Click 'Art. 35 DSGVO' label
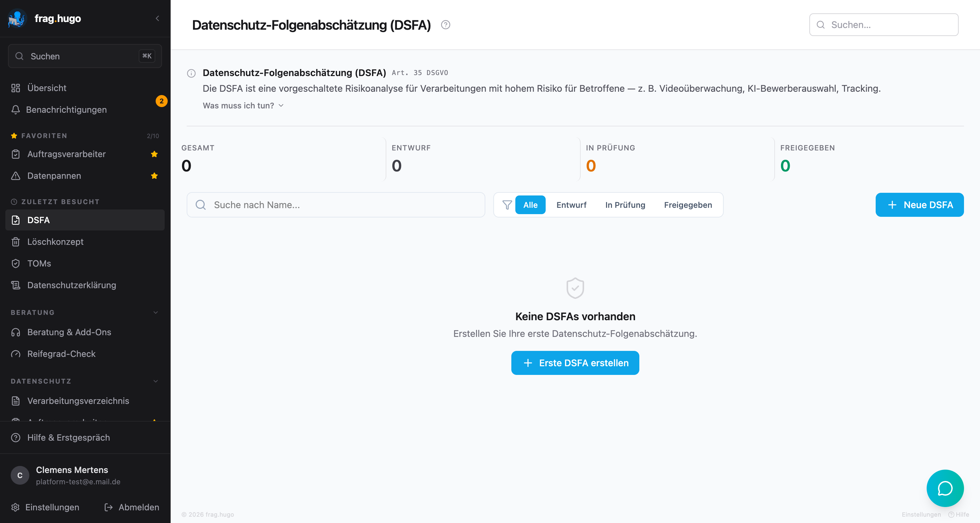This screenshot has width=980, height=523. coord(420,73)
